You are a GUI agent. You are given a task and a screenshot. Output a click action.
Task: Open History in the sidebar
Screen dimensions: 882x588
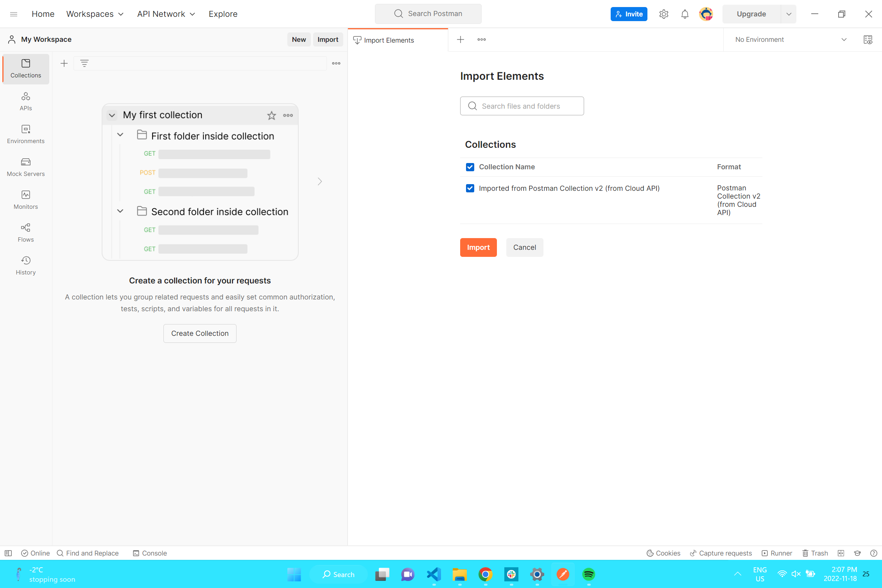coord(26,265)
